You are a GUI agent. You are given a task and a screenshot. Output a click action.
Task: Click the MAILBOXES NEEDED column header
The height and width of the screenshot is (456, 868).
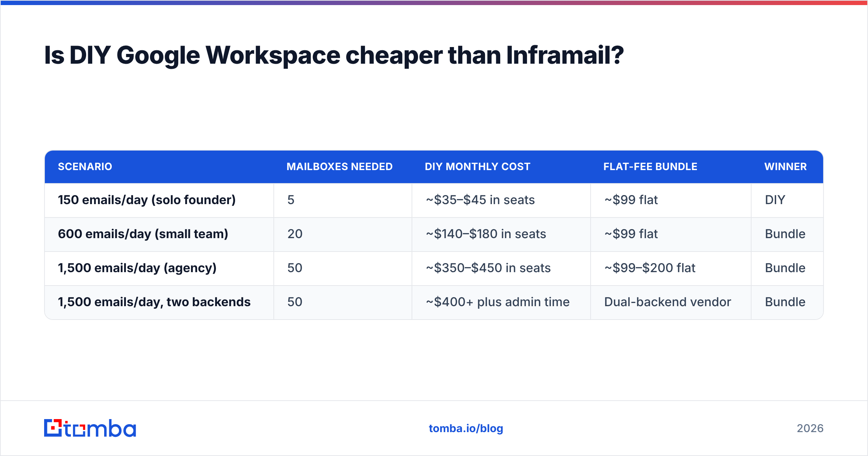click(340, 166)
